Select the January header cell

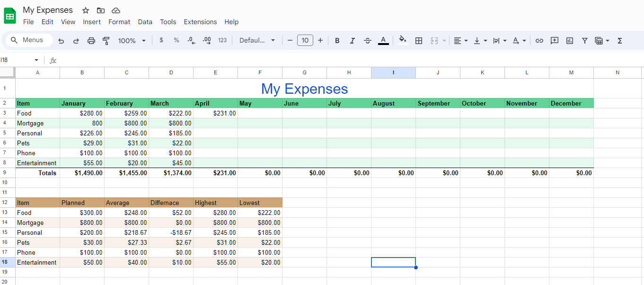click(x=82, y=103)
